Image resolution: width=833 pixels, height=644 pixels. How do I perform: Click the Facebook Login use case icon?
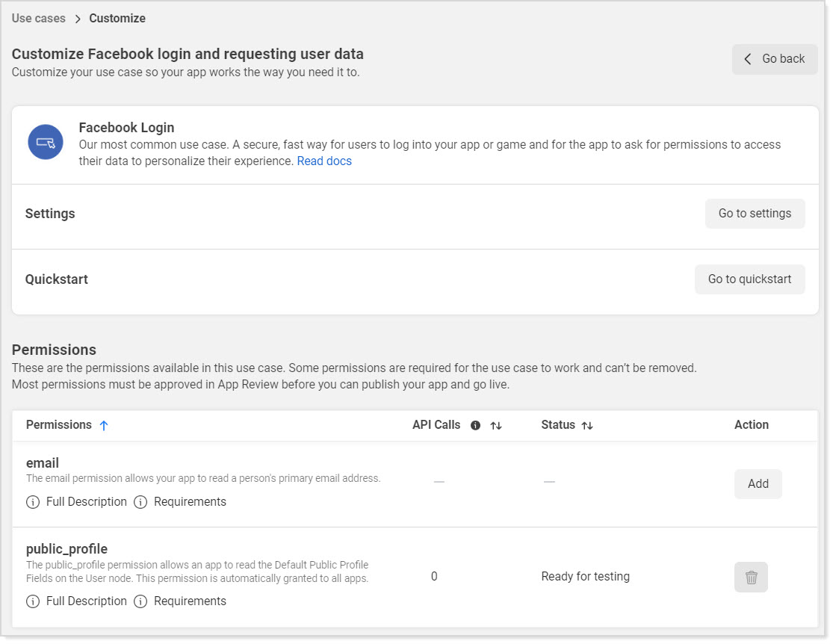pyautogui.click(x=46, y=142)
